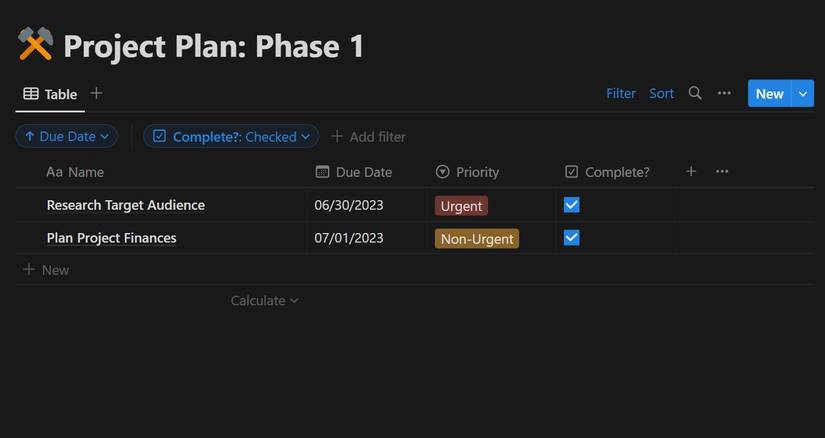Open the New button dropdown arrow
Screen dimensions: 825x438
coord(803,93)
